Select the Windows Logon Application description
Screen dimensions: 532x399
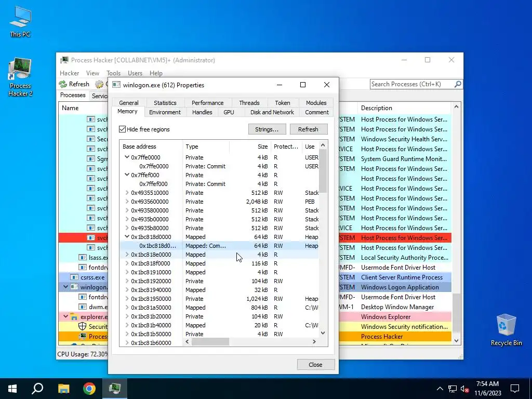click(x=400, y=287)
